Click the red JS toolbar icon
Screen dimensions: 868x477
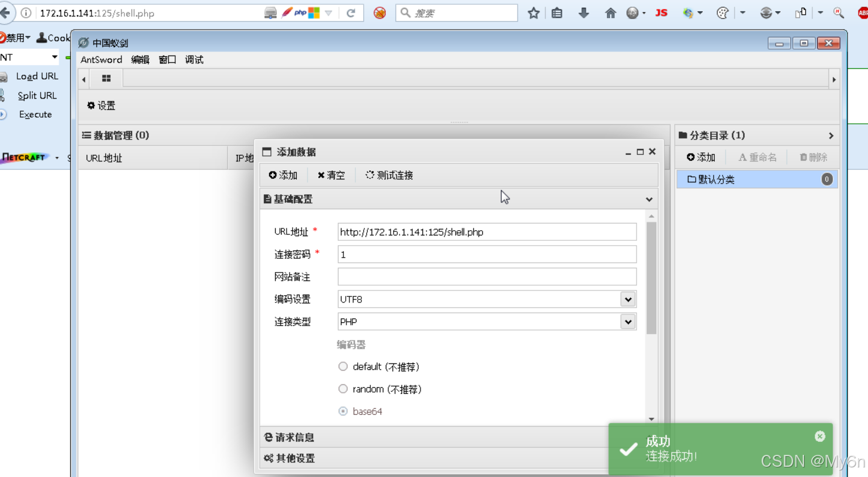coord(661,13)
